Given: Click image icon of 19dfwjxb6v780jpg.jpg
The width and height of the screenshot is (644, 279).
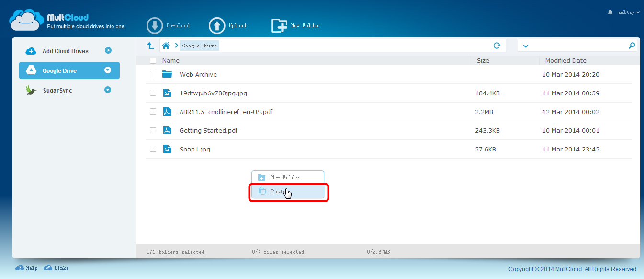Looking at the screenshot, I should click(167, 93).
